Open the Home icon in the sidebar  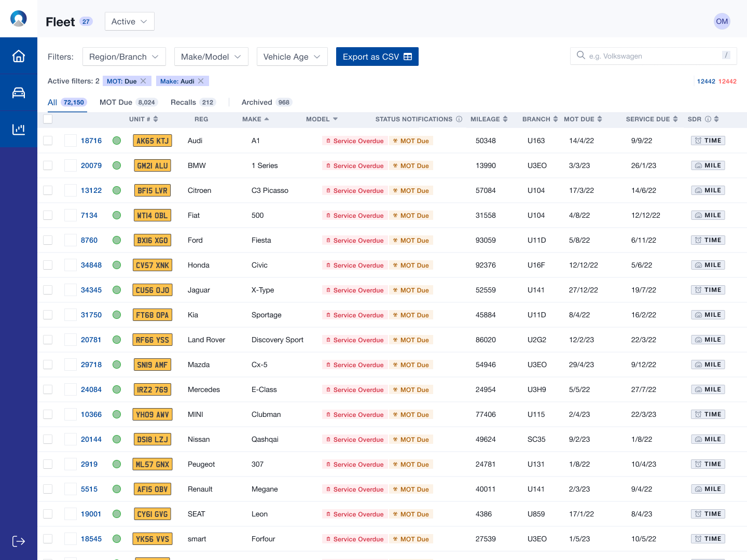[x=19, y=55]
